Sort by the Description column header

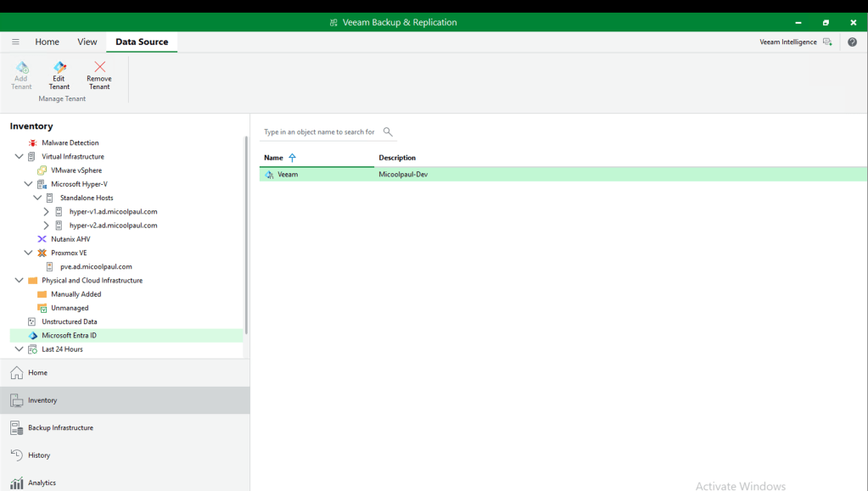397,158
